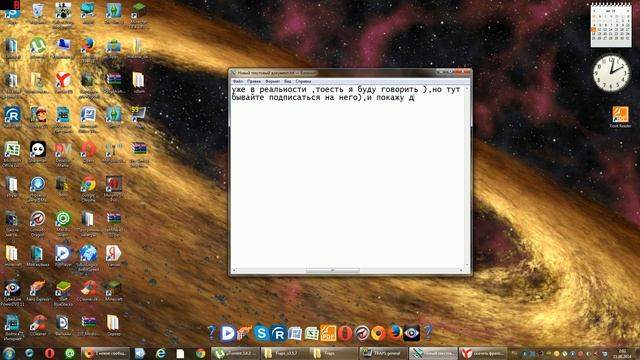Open the Справка menu in Notepad
The width and height of the screenshot is (640, 360).
pos(303,81)
